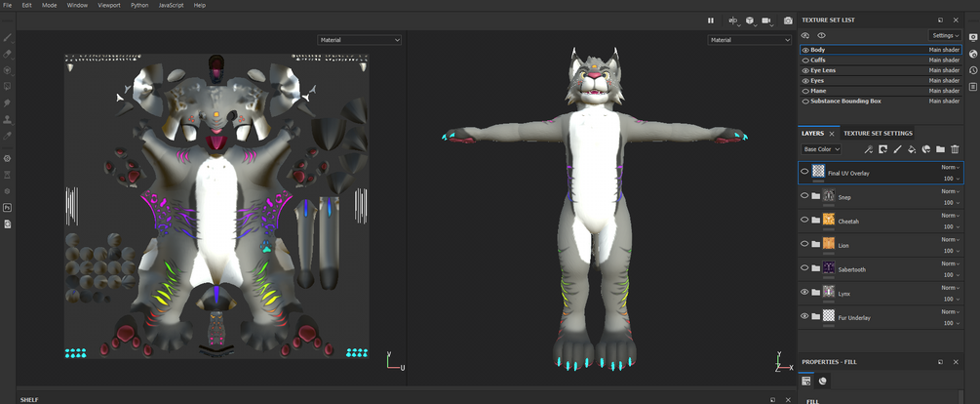The height and width of the screenshot is (404, 980).
Task: Select the Clone stamp tool
Action: click(x=8, y=119)
